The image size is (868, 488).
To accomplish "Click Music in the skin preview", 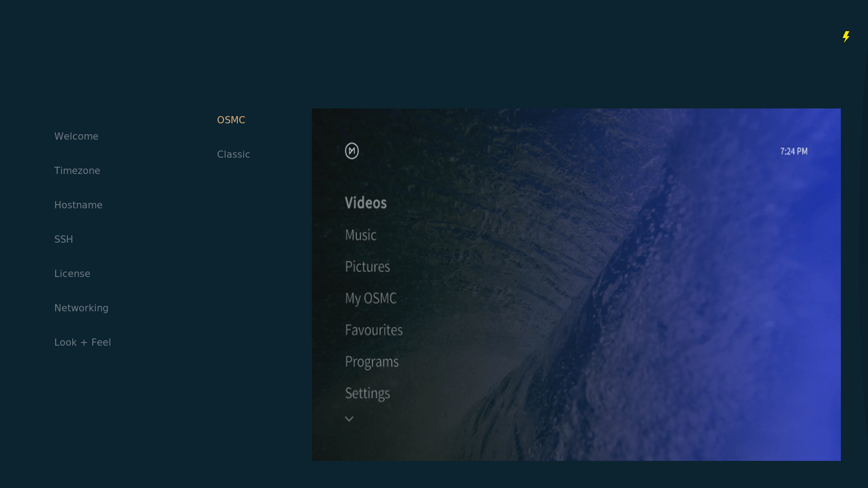I will (361, 235).
